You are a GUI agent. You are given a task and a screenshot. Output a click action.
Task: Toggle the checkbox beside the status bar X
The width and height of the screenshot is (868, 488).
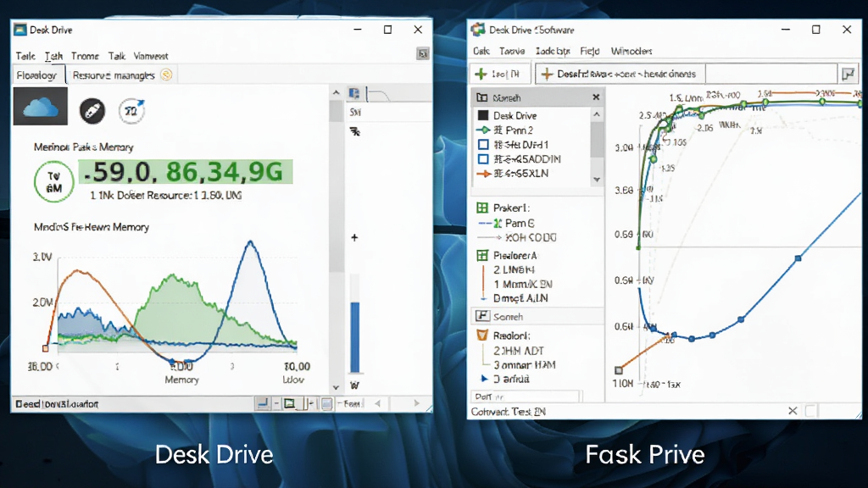[x=810, y=411]
